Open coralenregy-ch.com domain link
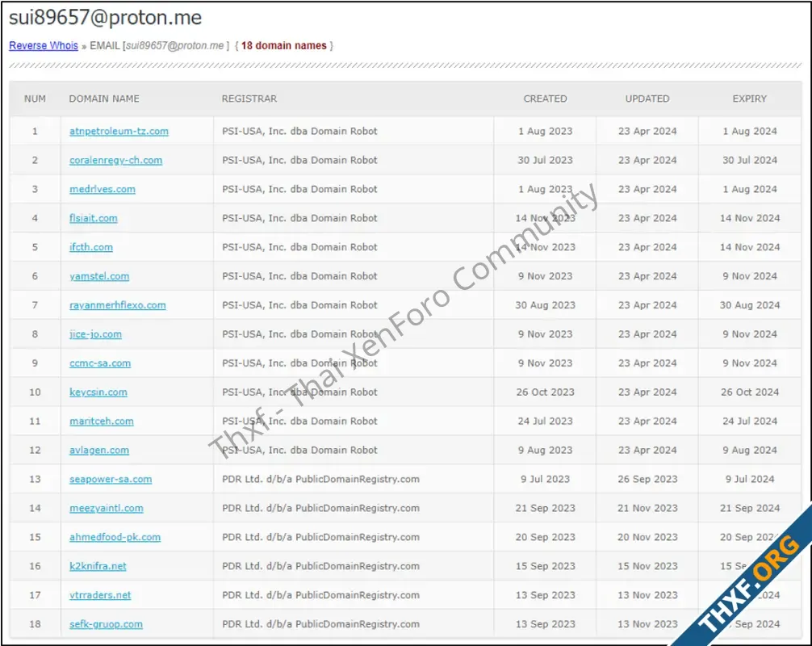This screenshot has height=646, width=812. pos(116,160)
